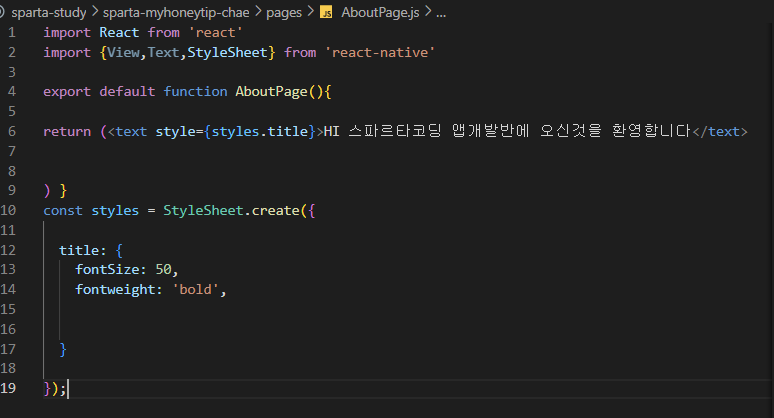Image resolution: width=774 pixels, height=418 pixels.
Task: Select the pages breadcrumb segment
Action: (284, 12)
